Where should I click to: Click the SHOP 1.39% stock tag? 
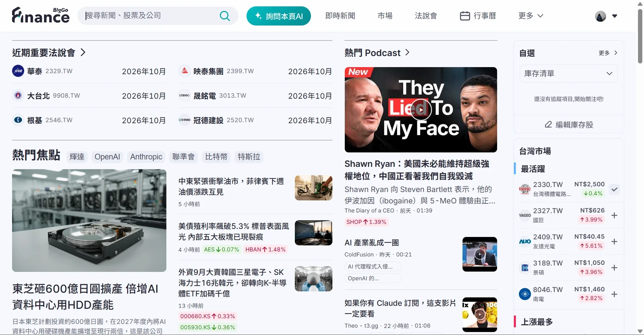coord(366,222)
